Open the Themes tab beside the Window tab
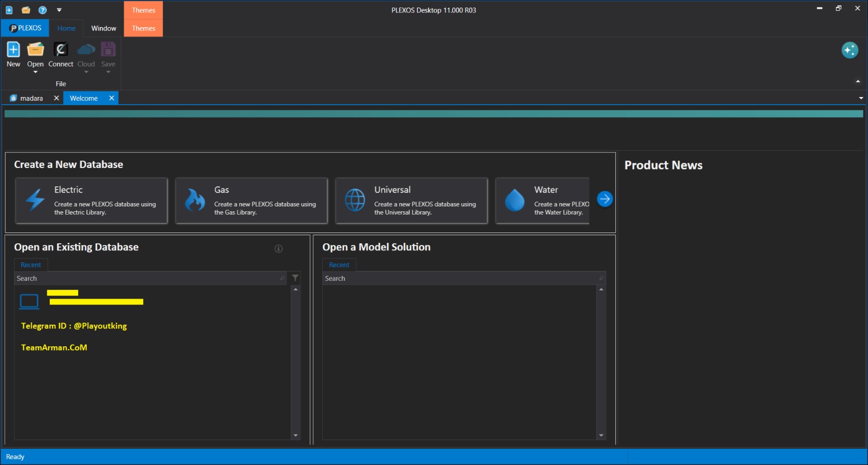Image resolution: width=868 pixels, height=465 pixels. pyautogui.click(x=143, y=28)
